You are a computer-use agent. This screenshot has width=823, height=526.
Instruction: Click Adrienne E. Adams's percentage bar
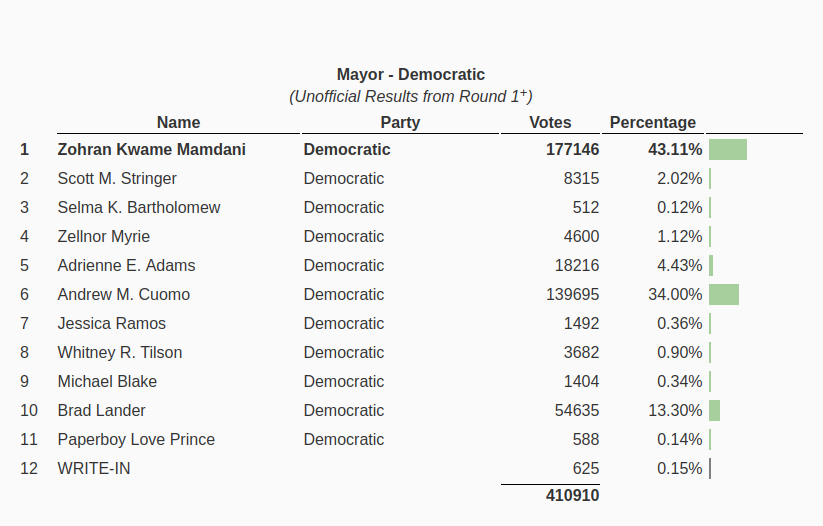point(711,266)
